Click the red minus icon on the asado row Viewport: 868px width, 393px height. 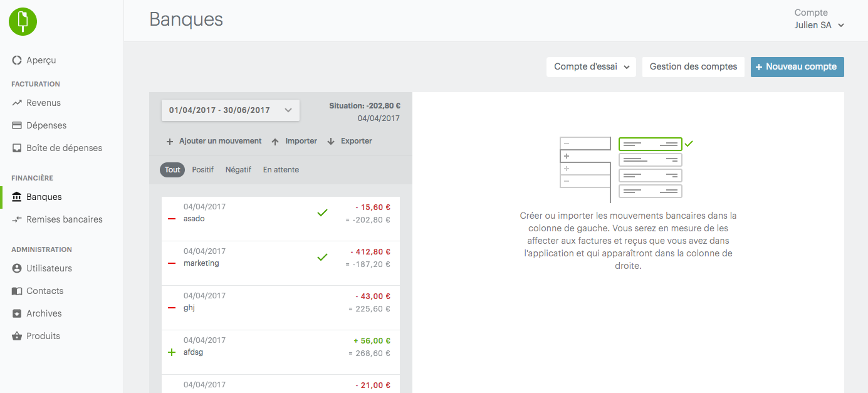click(172, 219)
